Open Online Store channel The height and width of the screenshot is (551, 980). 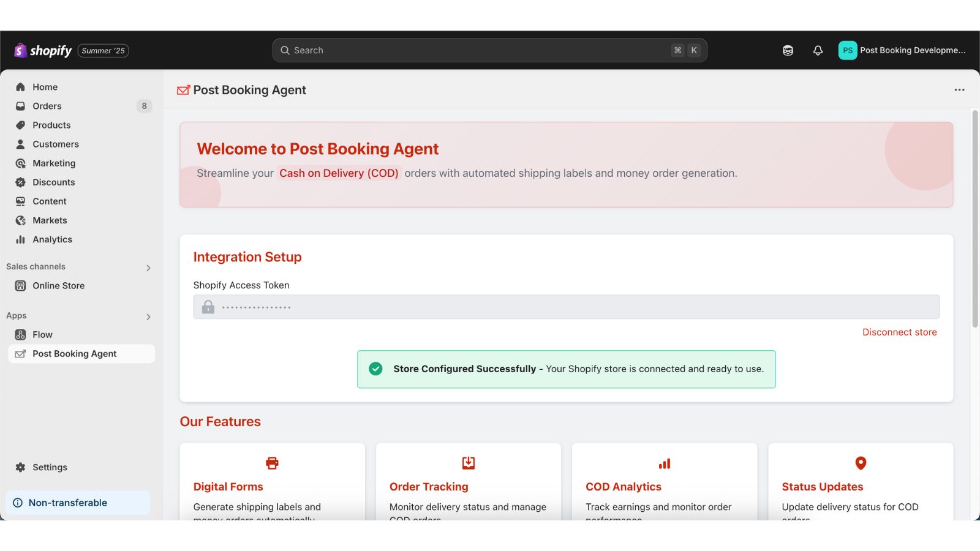[58, 285]
